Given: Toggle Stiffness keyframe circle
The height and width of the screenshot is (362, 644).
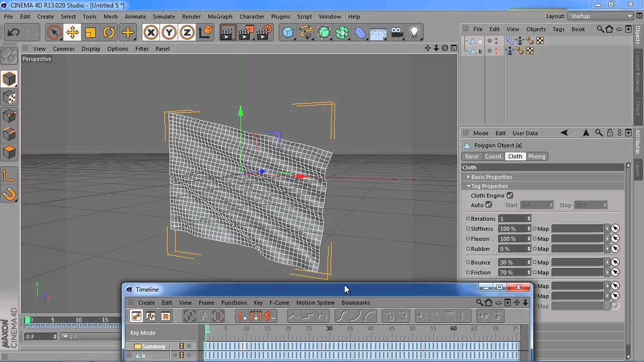Looking at the screenshot, I should (x=468, y=229).
